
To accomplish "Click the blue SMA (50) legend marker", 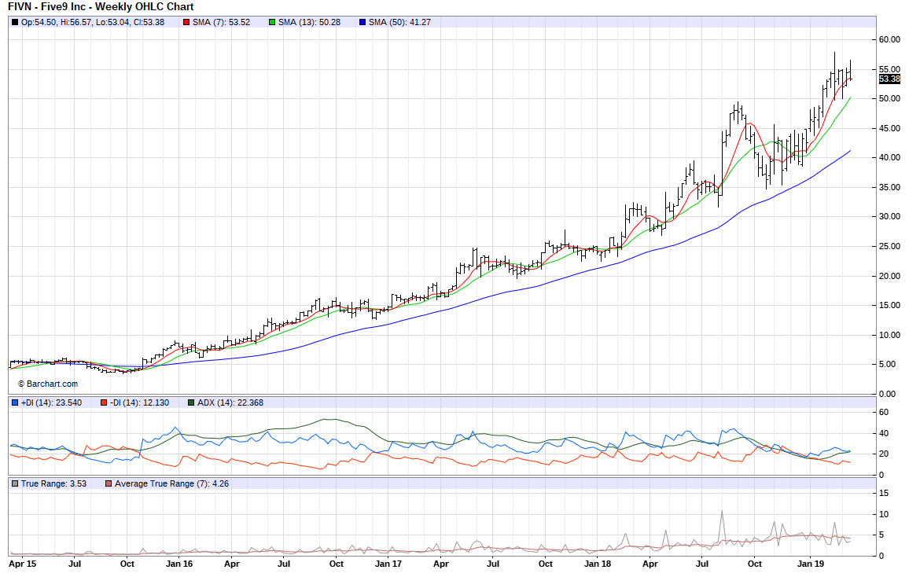I will point(362,22).
